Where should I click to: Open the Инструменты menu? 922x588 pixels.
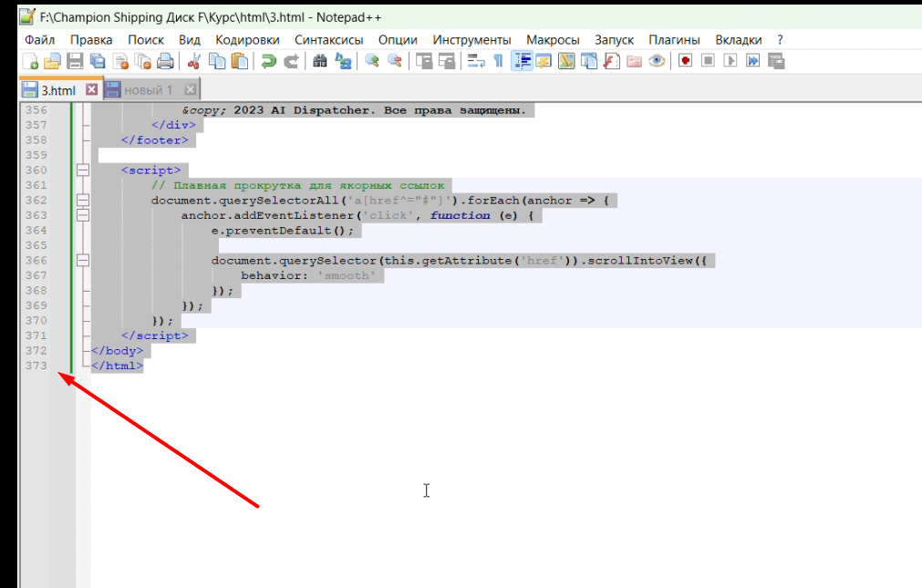pos(471,40)
